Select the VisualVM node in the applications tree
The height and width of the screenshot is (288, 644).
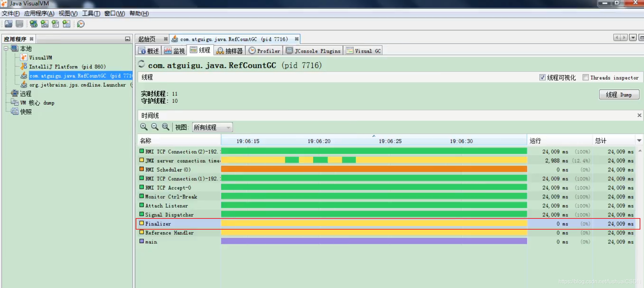[x=41, y=58]
